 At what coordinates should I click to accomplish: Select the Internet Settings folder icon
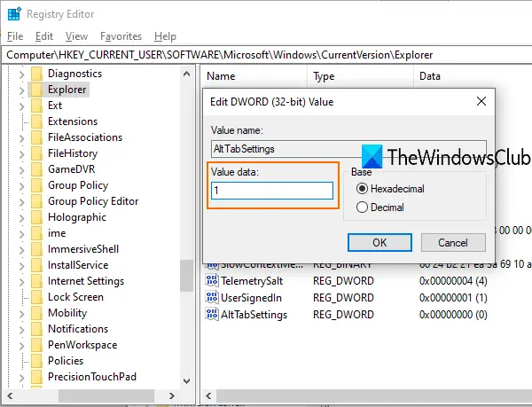click(x=36, y=281)
